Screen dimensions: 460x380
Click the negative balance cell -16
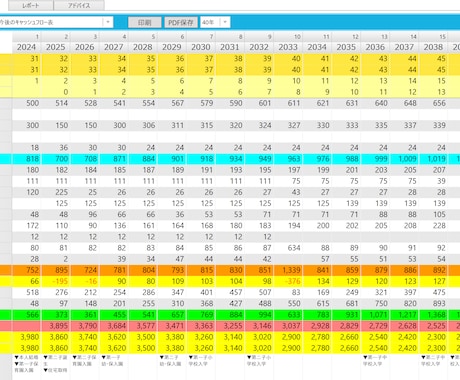[x=85, y=281]
